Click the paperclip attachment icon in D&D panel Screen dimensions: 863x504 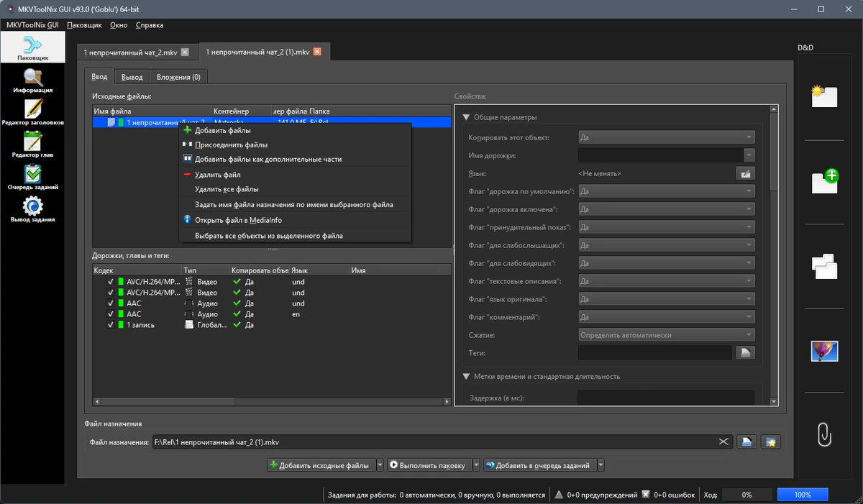tap(824, 435)
